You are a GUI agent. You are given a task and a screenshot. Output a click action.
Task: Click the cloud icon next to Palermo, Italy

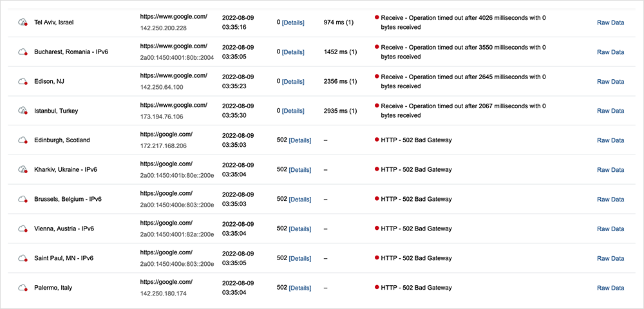click(23, 287)
